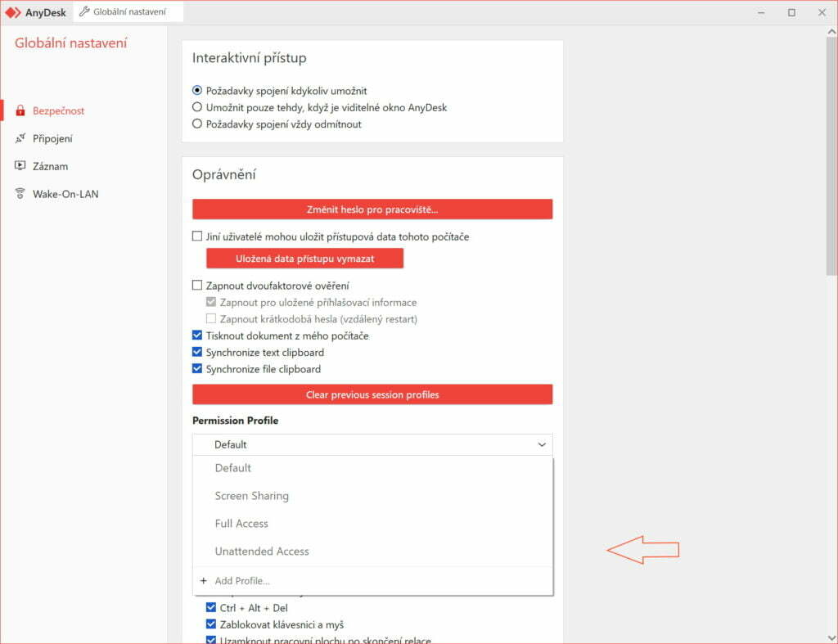
Task: Click the red lock icon beside Bezpečnost
Action: [x=20, y=110]
